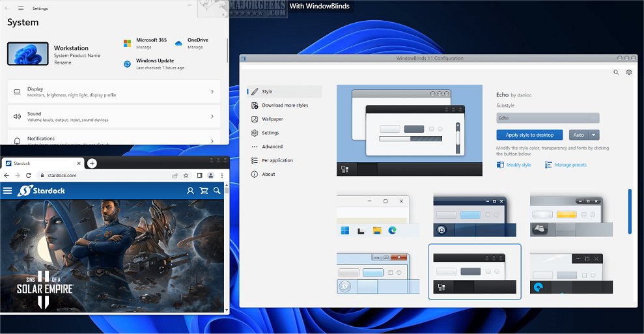Open the browser profile icon
644x334 pixels.
tap(211, 175)
